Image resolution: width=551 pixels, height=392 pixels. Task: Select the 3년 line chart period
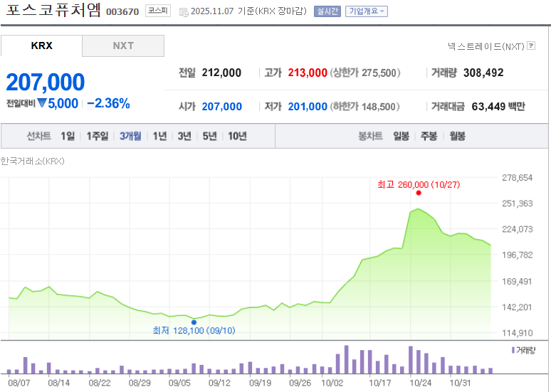pos(184,136)
